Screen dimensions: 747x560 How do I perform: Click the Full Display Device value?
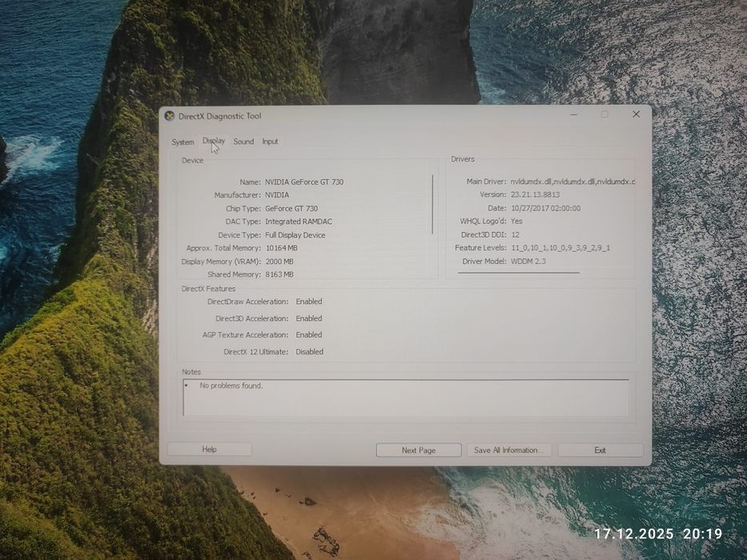tap(295, 234)
